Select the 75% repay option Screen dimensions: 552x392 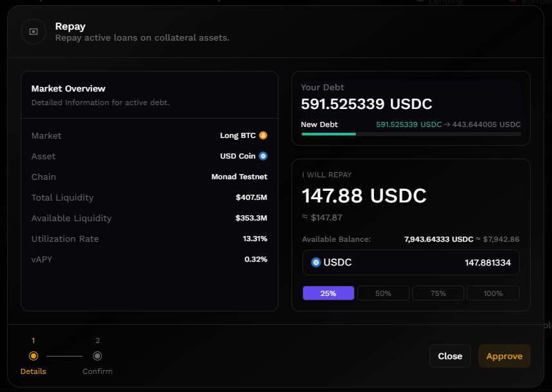438,293
